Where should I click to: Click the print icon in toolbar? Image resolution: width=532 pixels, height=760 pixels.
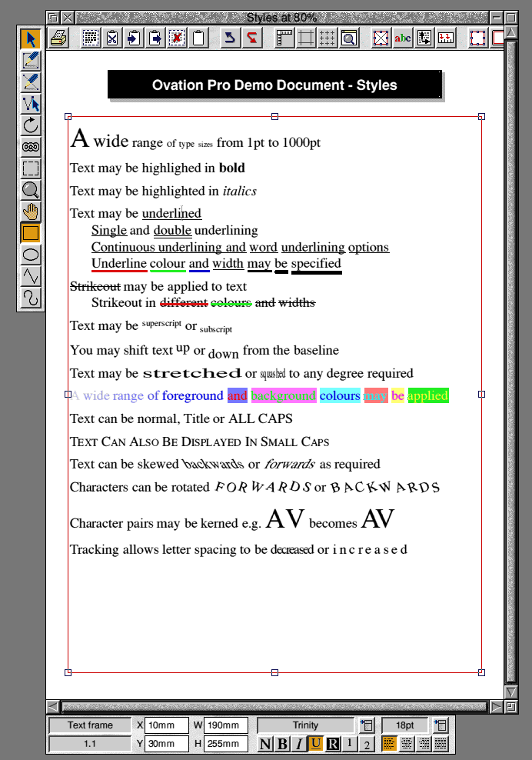tap(58, 38)
